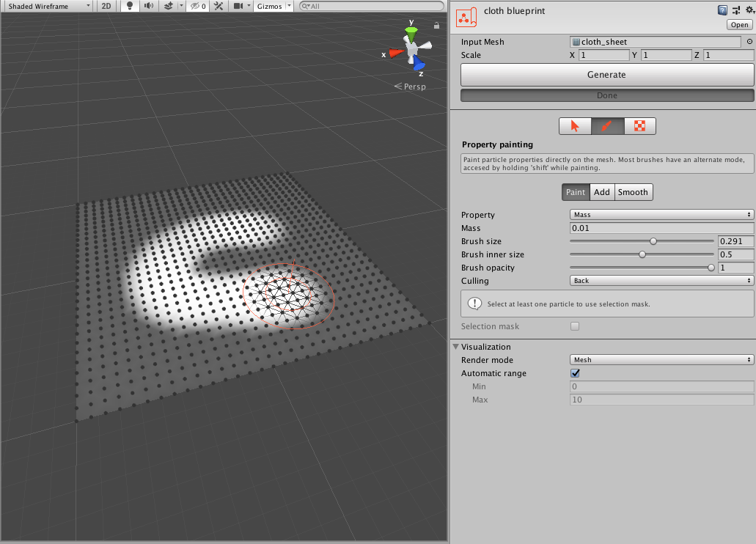The width and height of the screenshot is (756, 544).
Task: Open the Culling dropdown set to Back
Action: (x=660, y=280)
